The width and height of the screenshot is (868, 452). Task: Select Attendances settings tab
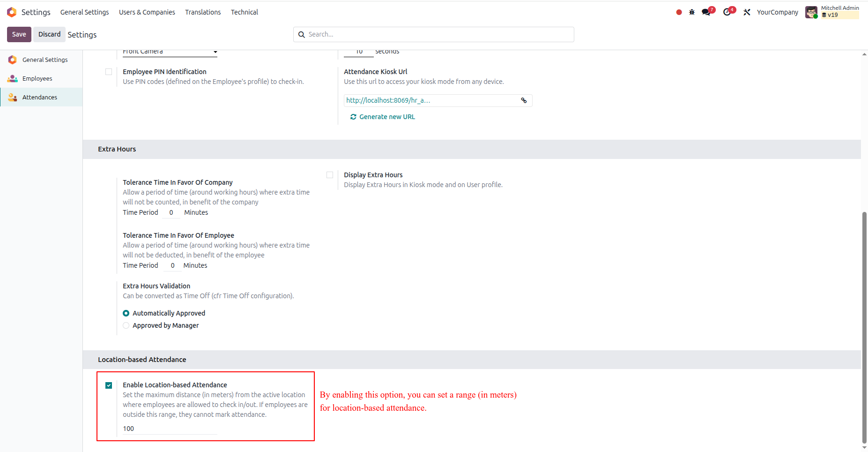point(41,97)
